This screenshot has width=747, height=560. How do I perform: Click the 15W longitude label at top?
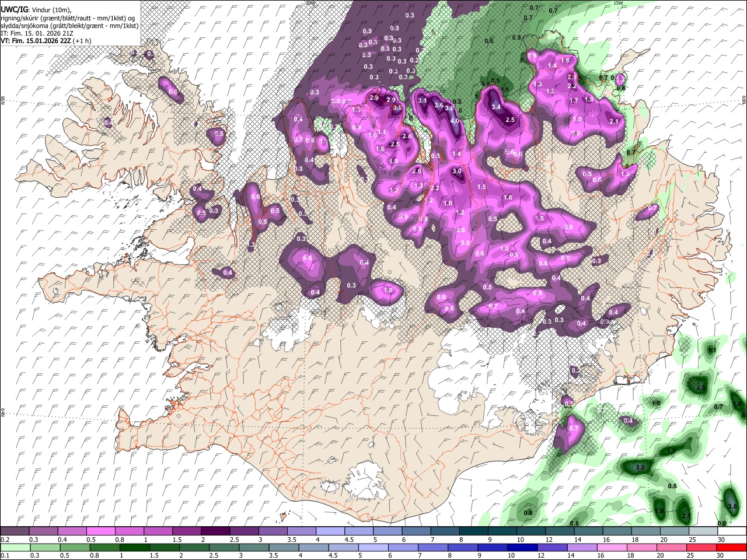619,3
